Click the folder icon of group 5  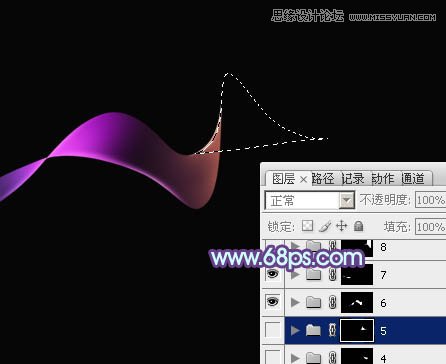[313, 330]
